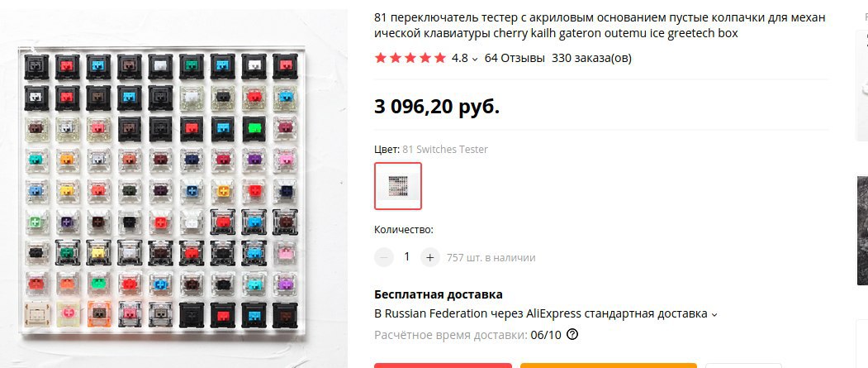Select the 81 Switches Tester color thumbnail
Viewport: 868px width, 368px height.
pos(398,186)
